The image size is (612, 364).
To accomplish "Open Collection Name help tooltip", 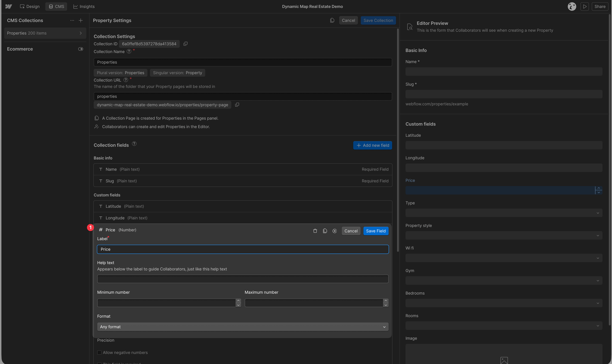I will coord(129,51).
